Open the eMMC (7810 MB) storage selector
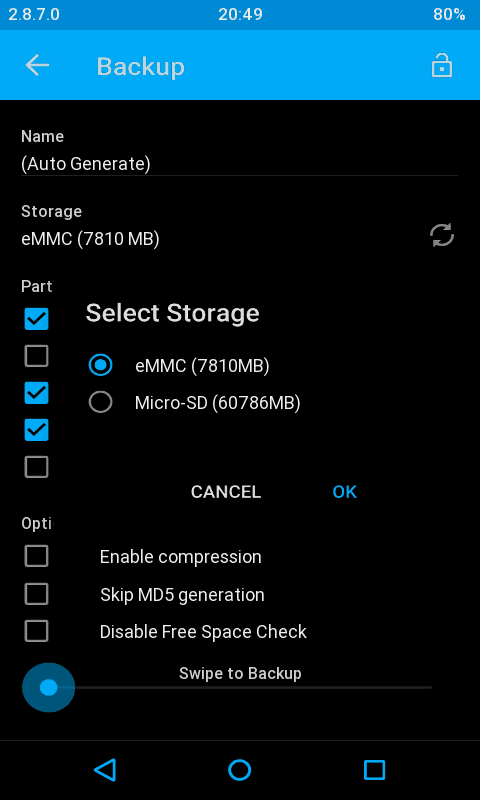The width and height of the screenshot is (480, 800). point(90,238)
